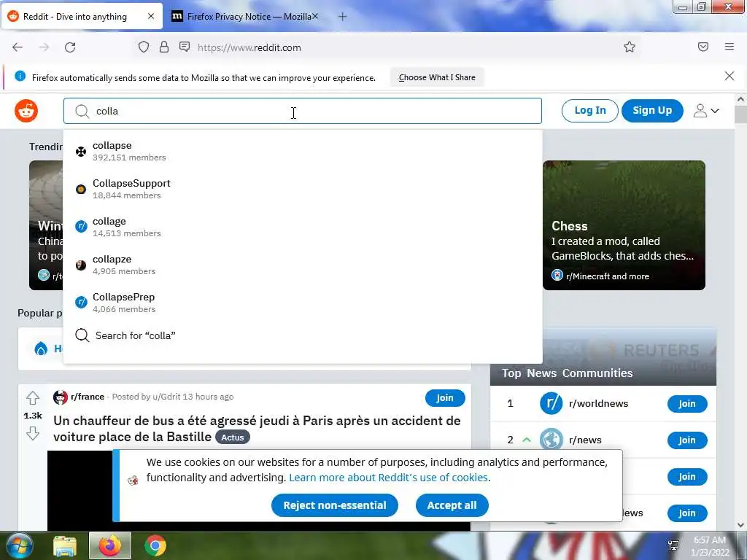Join the r/france community
The width and height of the screenshot is (747, 560).
coord(444,397)
